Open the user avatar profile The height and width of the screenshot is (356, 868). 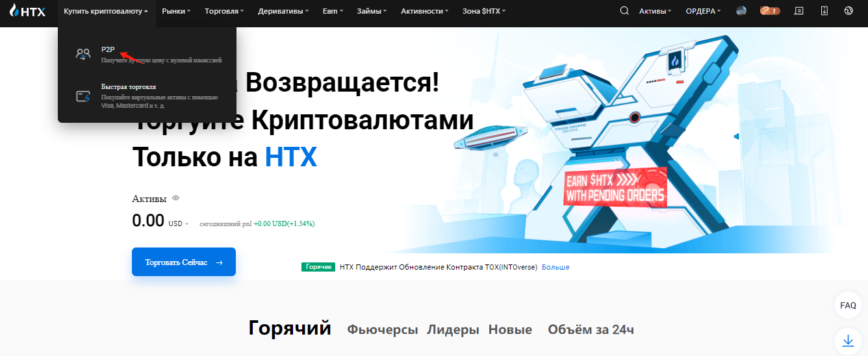[741, 11]
